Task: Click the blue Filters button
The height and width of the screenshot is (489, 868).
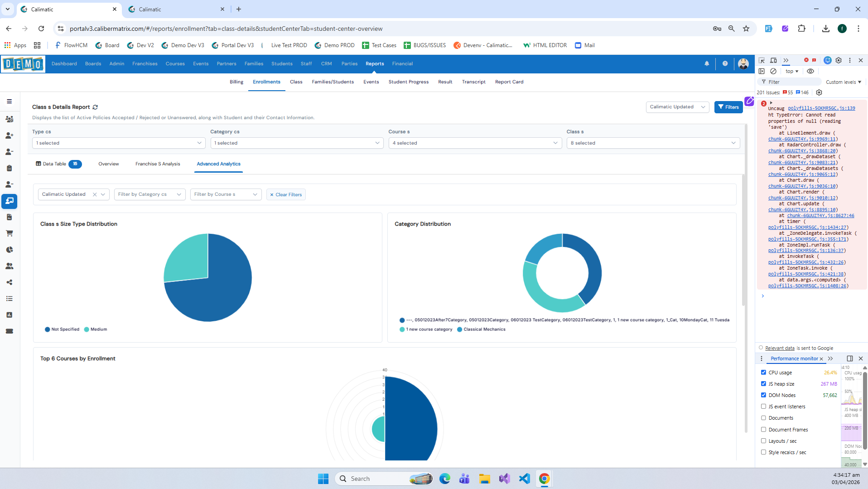Action: [x=728, y=107]
